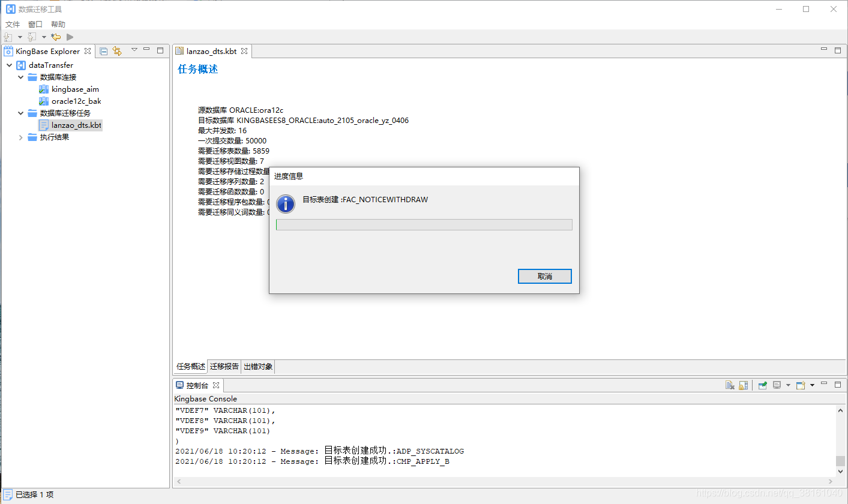Click the 需要迁移表数量: 5859 line
Viewport: 848px width, 504px height.
pyautogui.click(x=233, y=151)
